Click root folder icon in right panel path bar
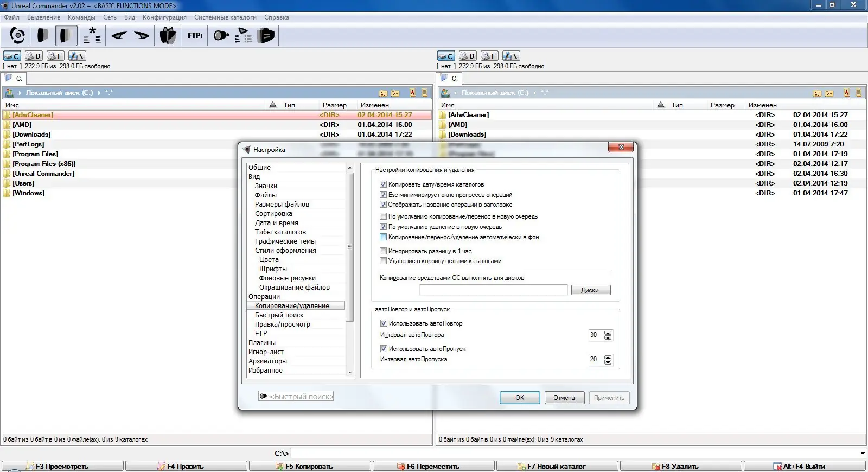Screen dimensions: 868x472 [x=818, y=93]
